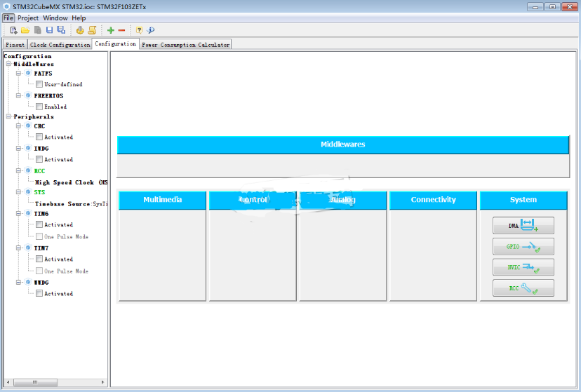Collapse the Peripherals tree node
Image resolution: width=581 pixels, height=392 pixels.
pyautogui.click(x=8, y=116)
